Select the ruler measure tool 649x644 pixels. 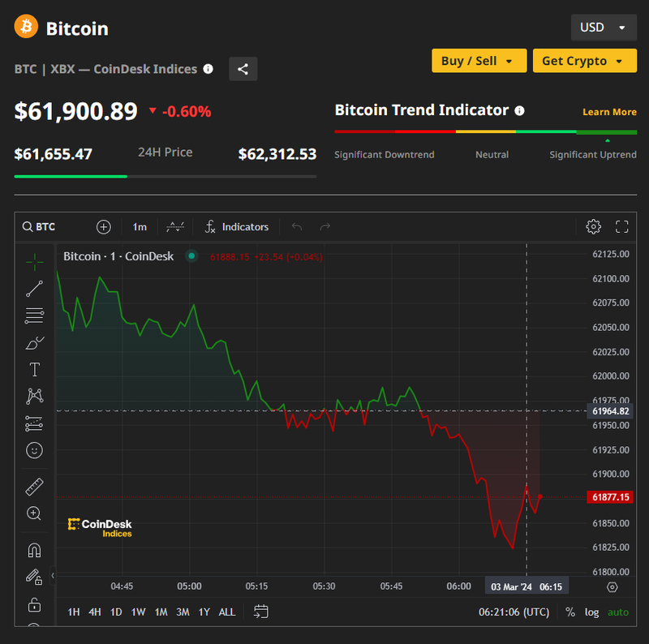pos(34,487)
